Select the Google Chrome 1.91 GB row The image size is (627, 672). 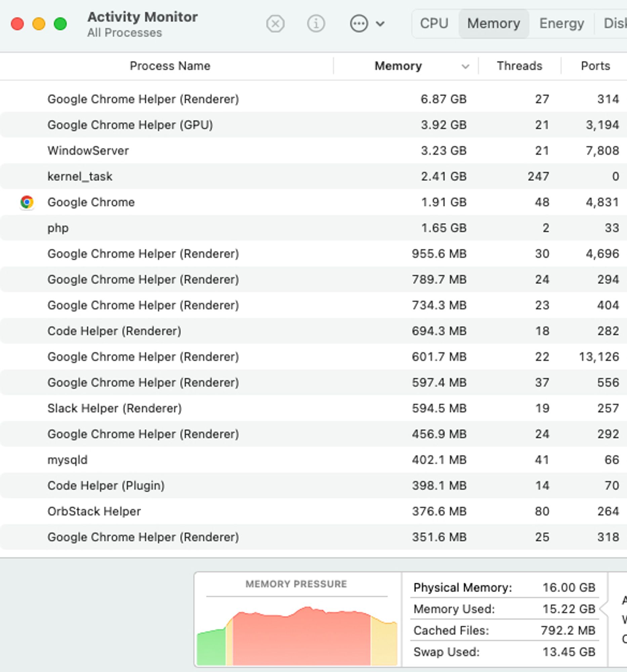pos(313,202)
